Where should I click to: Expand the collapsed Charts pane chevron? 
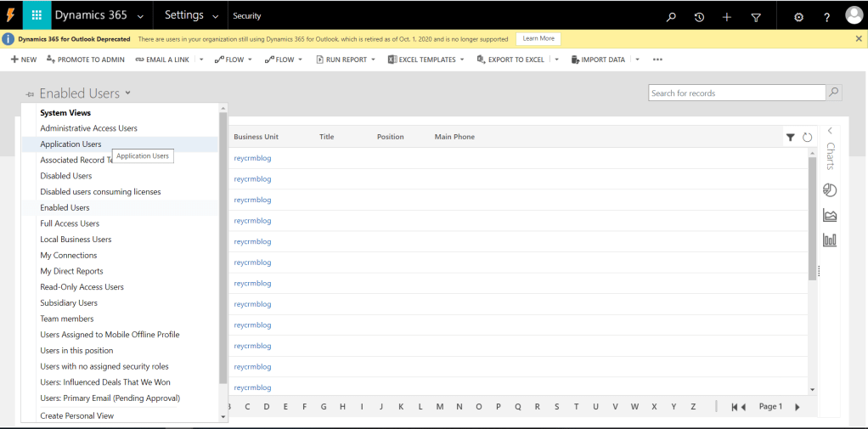[830, 131]
